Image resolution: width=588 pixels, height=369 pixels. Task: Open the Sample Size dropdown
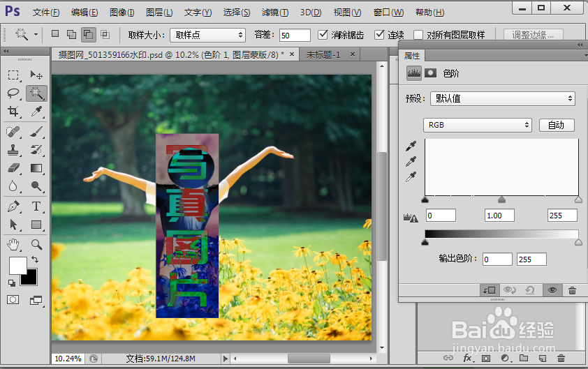click(x=207, y=35)
